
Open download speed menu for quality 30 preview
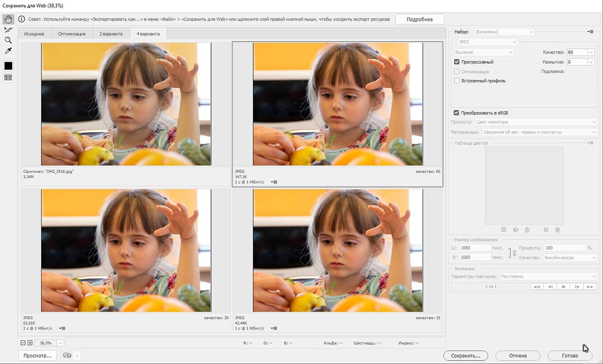(x=62, y=328)
